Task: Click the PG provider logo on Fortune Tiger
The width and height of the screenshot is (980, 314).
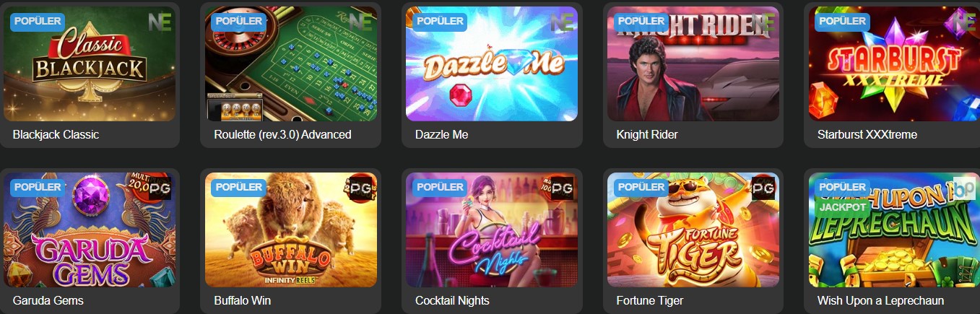Action: click(763, 188)
